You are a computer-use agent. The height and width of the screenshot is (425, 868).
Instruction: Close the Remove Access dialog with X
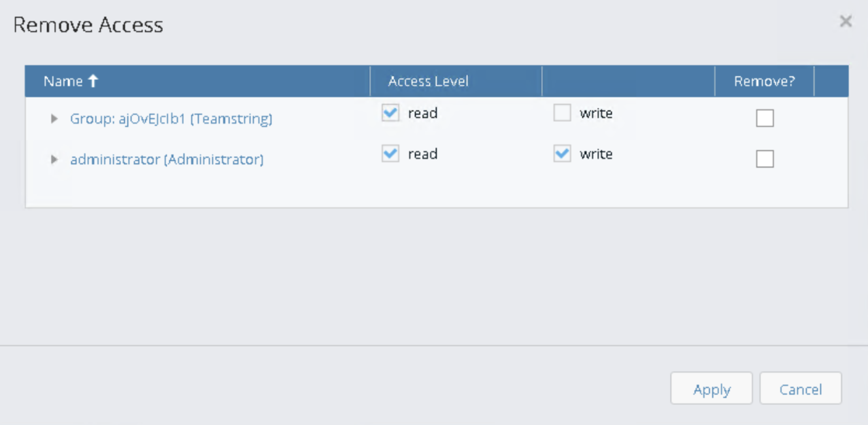tap(846, 21)
